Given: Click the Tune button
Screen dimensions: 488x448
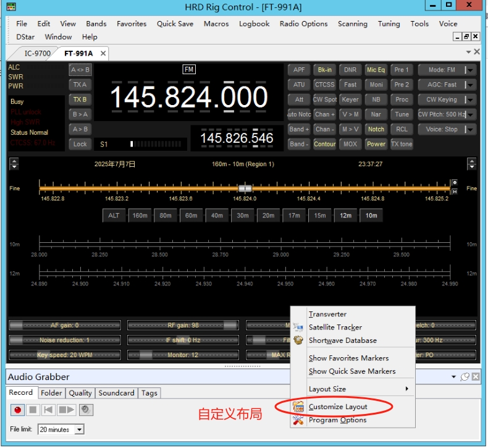Looking at the screenshot, I should (x=402, y=114).
